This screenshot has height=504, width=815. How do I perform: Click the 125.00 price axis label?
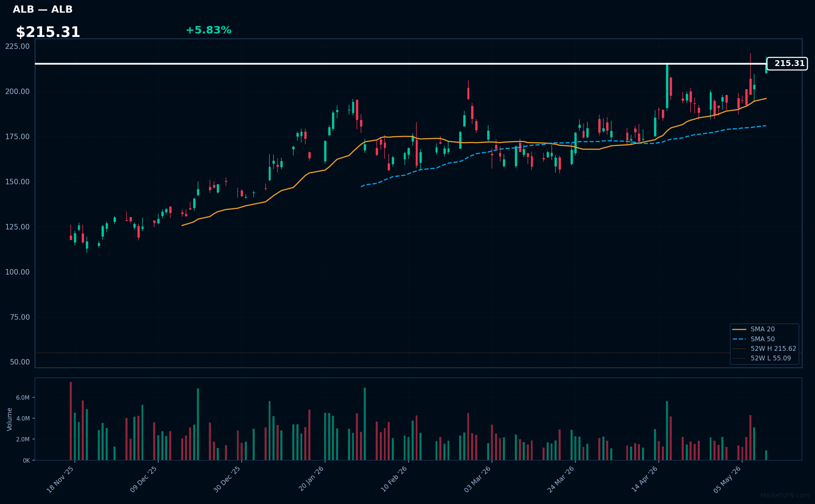click(17, 227)
